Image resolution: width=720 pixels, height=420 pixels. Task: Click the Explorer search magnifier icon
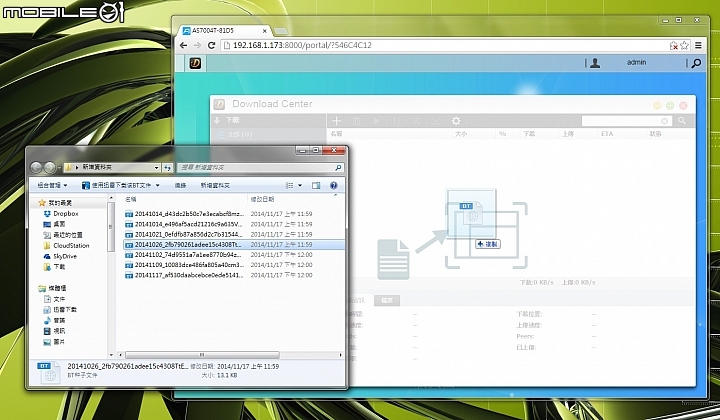338,168
